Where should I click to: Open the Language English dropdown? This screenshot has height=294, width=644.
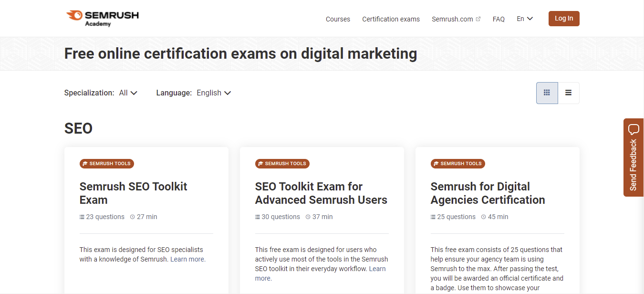[x=214, y=93]
